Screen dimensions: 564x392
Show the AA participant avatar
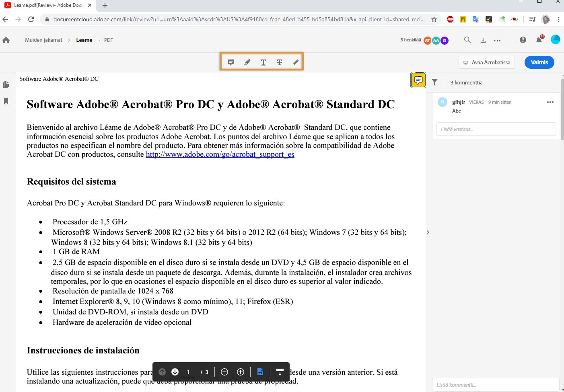point(436,40)
